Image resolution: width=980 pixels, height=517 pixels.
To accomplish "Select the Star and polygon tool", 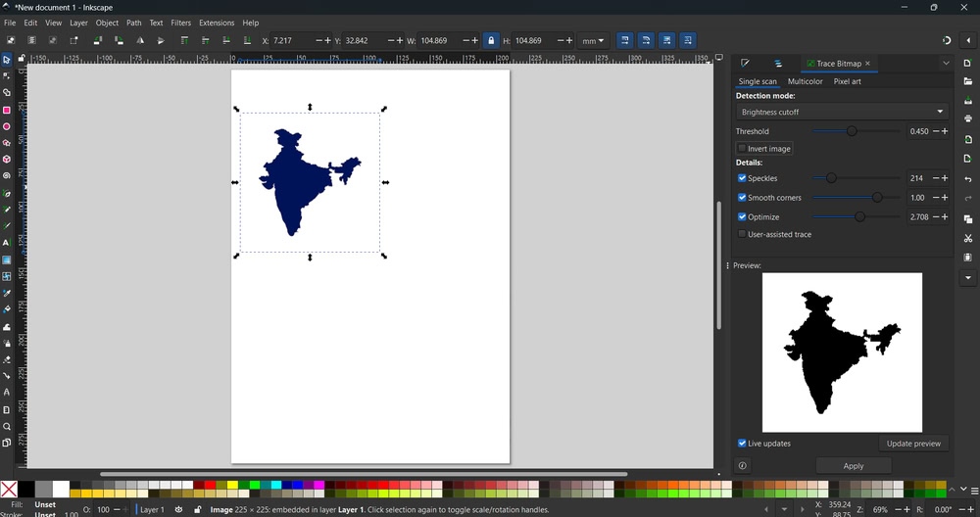I will [6, 143].
